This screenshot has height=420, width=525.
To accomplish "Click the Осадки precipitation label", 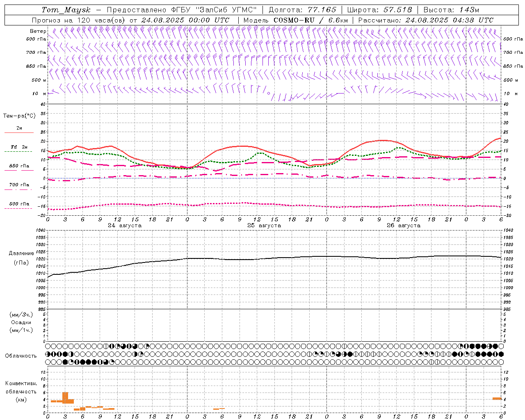I will 21,322.
